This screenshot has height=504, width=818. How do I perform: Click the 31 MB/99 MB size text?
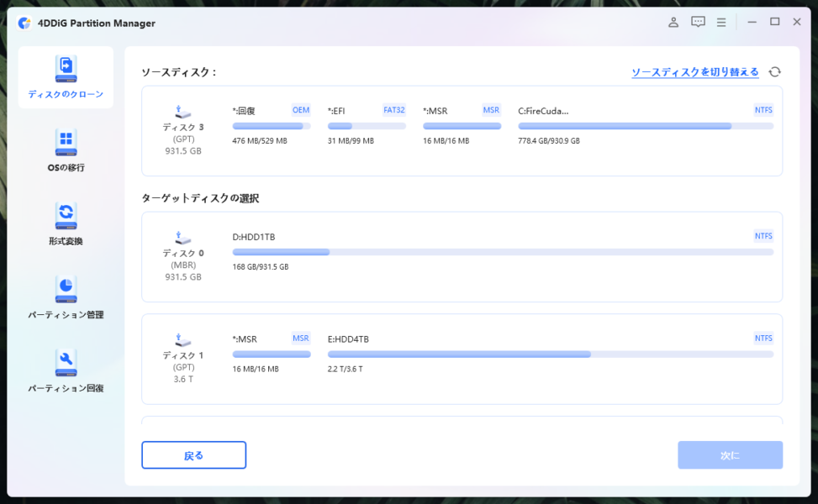tap(351, 141)
